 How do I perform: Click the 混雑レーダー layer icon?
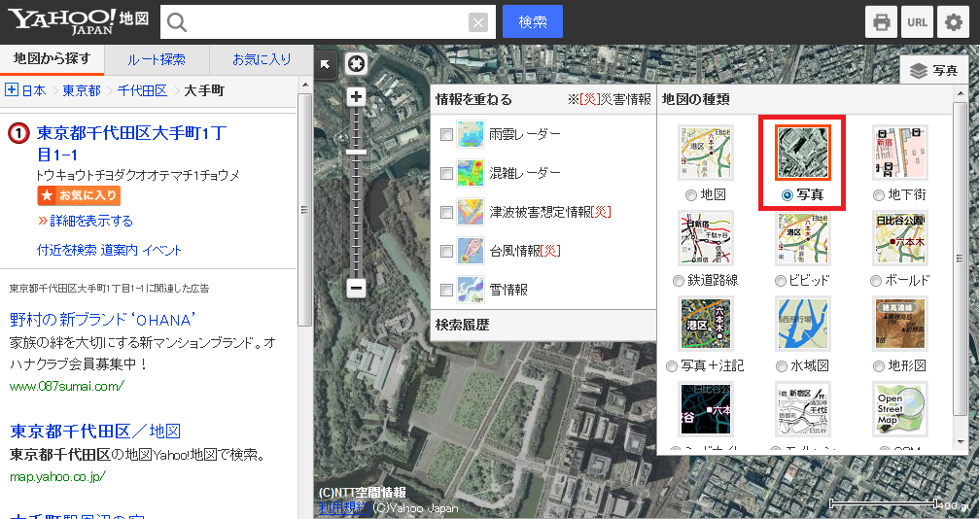[x=470, y=173]
